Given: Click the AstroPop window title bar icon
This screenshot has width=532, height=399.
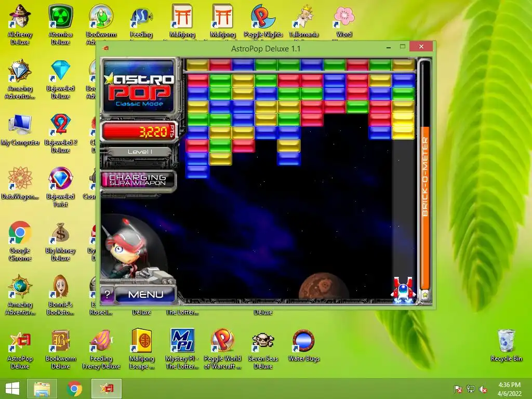Looking at the screenshot, I should click(105, 48).
